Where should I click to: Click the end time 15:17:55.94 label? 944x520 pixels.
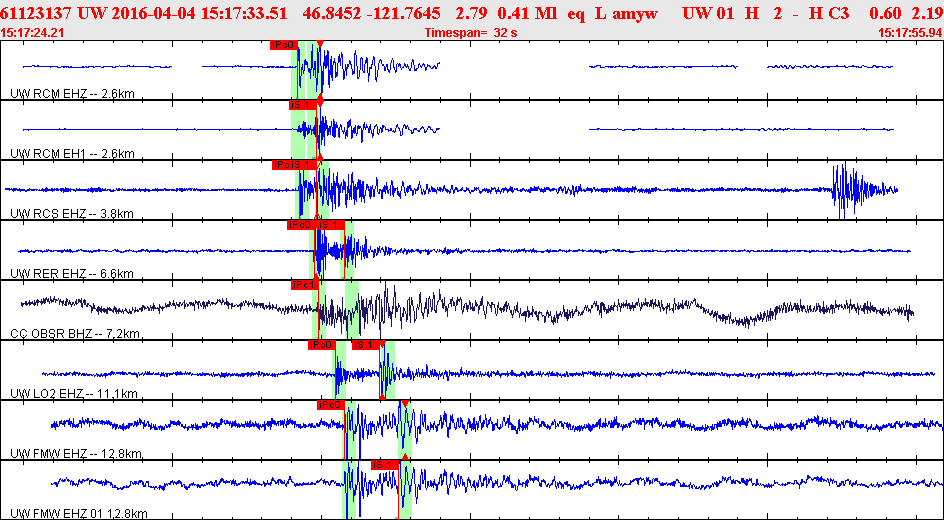pyautogui.click(x=909, y=33)
